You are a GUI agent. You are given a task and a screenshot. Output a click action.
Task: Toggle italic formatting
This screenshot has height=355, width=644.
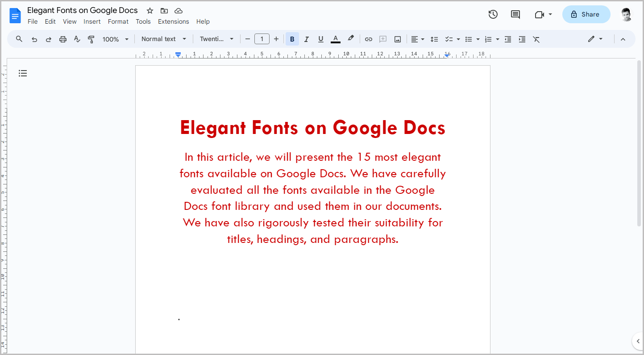click(306, 39)
